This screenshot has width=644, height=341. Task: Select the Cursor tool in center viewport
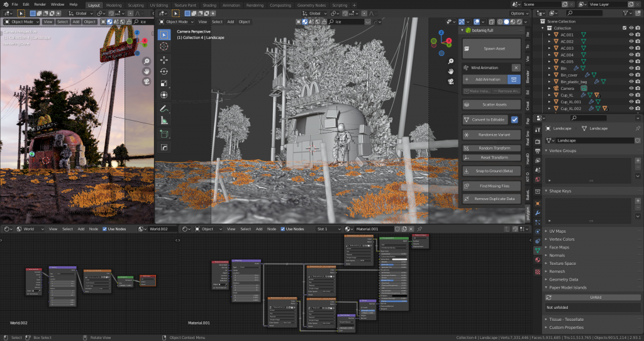(x=164, y=47)
